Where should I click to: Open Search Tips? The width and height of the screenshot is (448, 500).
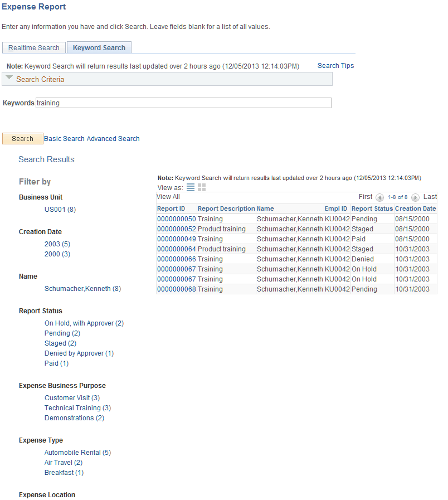click(335, 65)
